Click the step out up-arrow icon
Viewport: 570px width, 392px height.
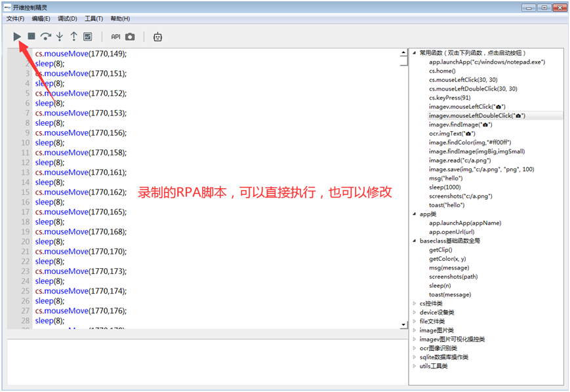click(74, 36)
